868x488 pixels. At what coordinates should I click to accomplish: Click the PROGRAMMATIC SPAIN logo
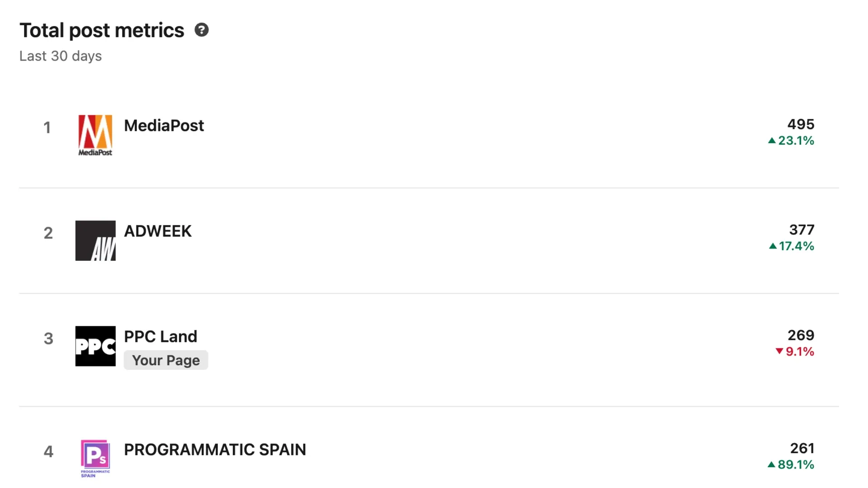pos(95,458)
